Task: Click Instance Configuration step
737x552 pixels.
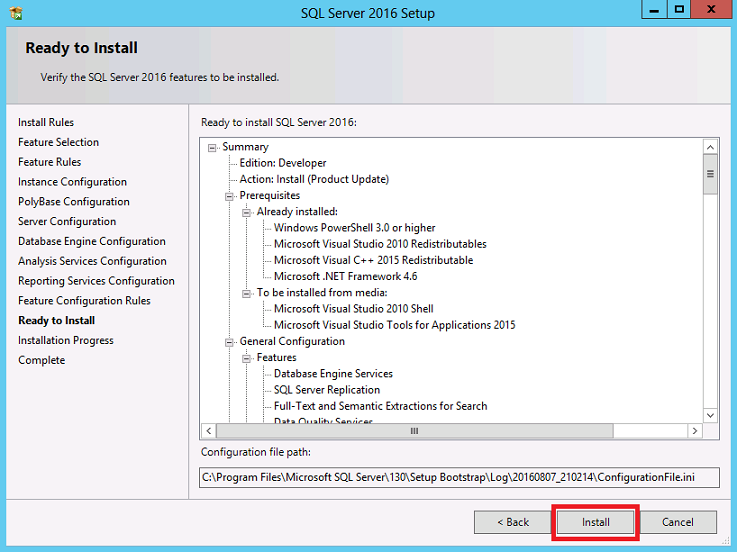Action: pyautogui.click(x=72, y=182)
